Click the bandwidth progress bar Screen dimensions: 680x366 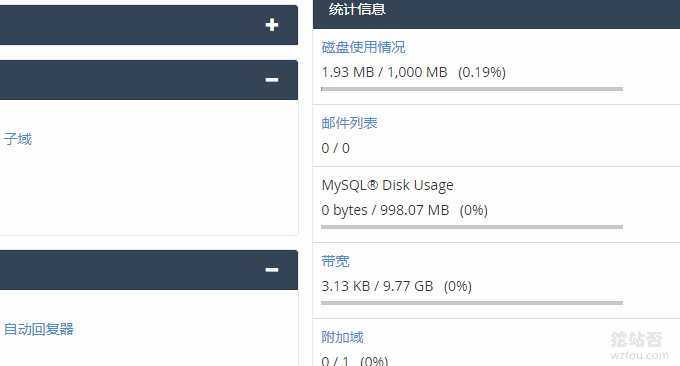[472, 303]
